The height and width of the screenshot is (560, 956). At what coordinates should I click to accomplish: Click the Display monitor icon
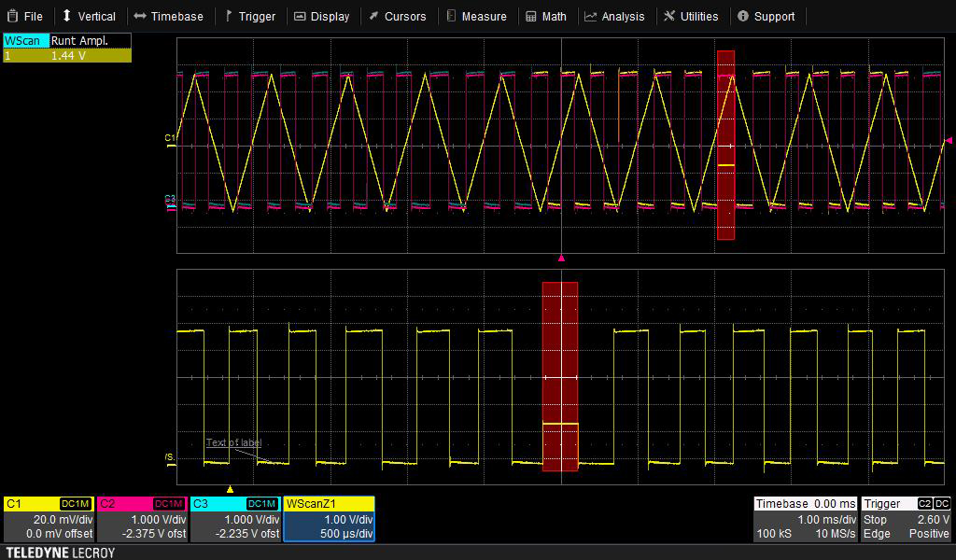(x=300, y=16)
